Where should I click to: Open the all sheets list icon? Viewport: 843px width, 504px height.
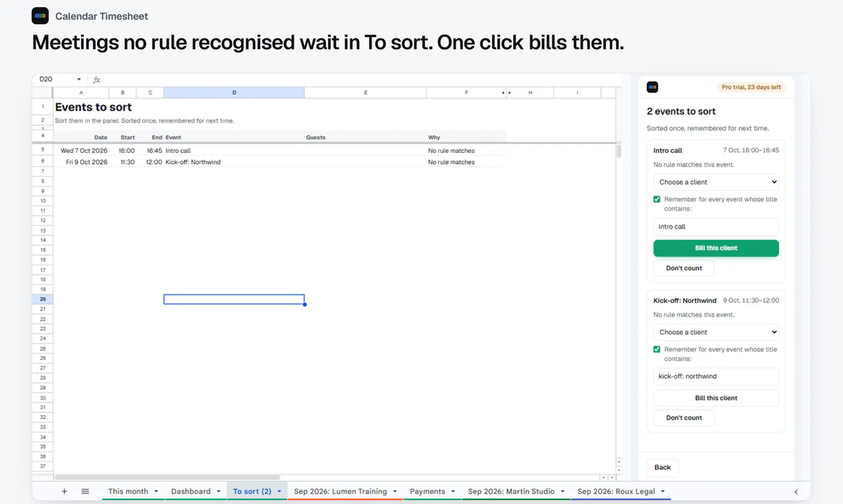[x=85, y=491]
